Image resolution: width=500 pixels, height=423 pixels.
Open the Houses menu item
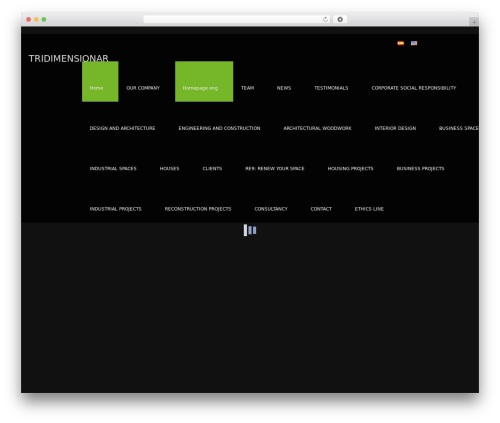pos(169,169)
